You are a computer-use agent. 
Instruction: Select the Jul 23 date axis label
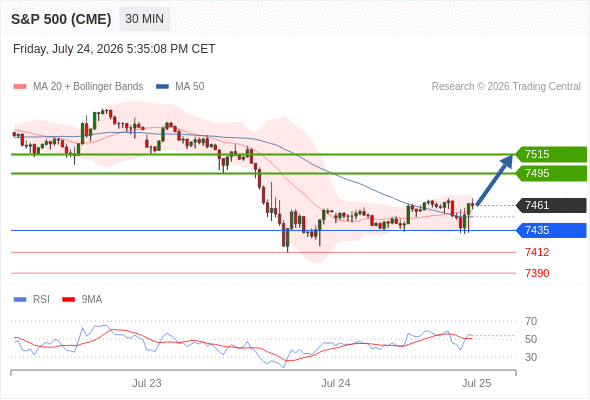pyautogui.click(x=147, y=383)
